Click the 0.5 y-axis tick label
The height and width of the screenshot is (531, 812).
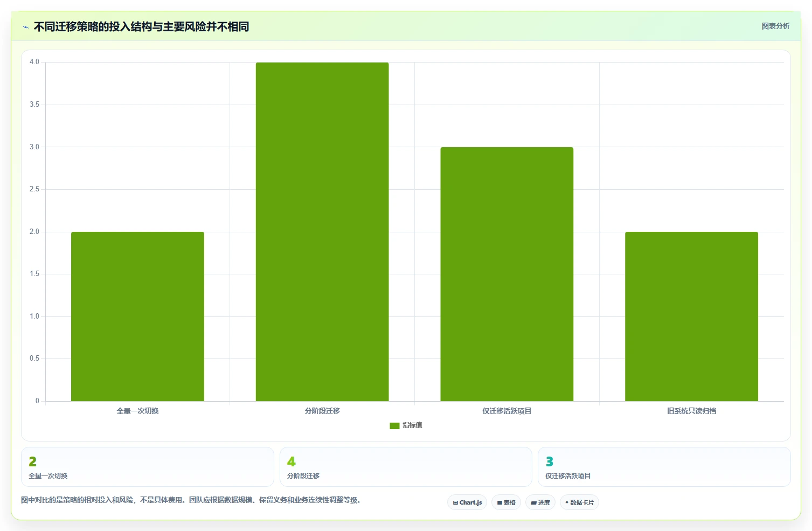pos(34,358)
